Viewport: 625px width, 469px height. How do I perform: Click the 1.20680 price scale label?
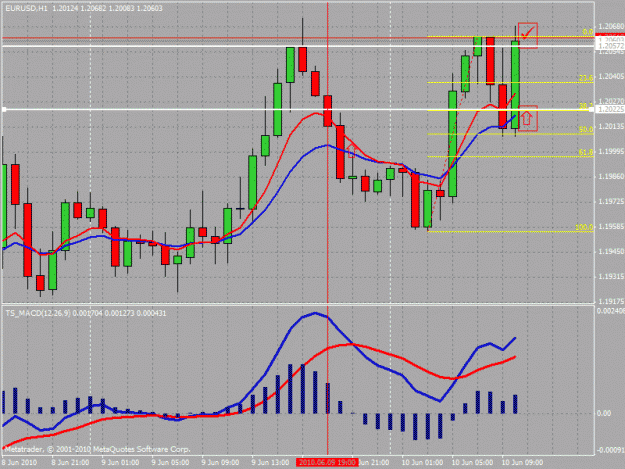tap(611, 26)
